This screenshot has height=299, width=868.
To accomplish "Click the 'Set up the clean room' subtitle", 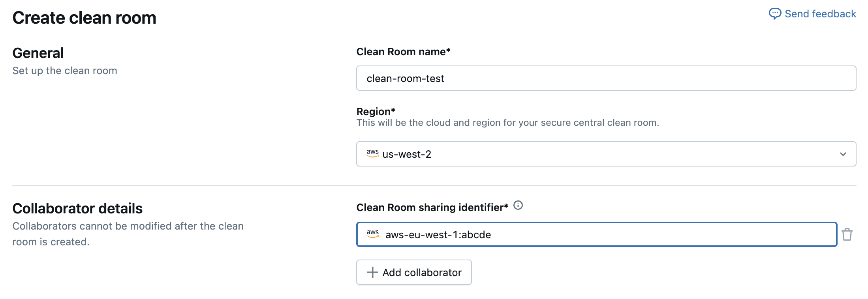I will pyautogui.click(x=65, y=71).
